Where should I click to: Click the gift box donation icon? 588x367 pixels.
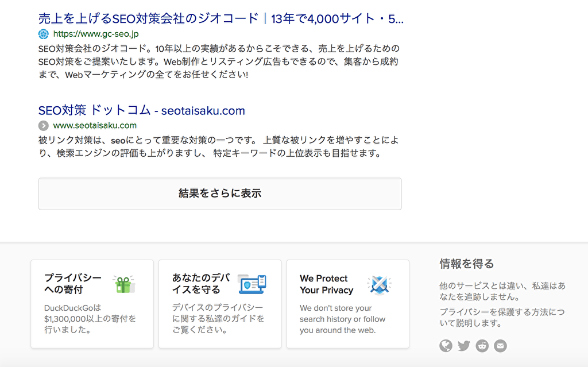click(123, 284)
